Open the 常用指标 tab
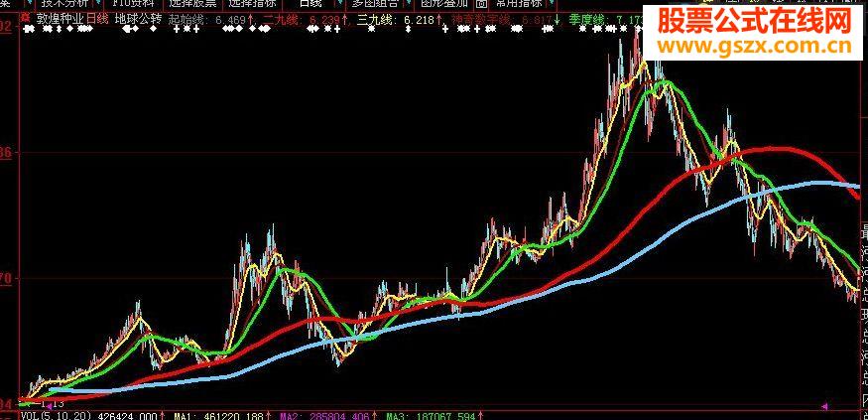 point(519,3)
